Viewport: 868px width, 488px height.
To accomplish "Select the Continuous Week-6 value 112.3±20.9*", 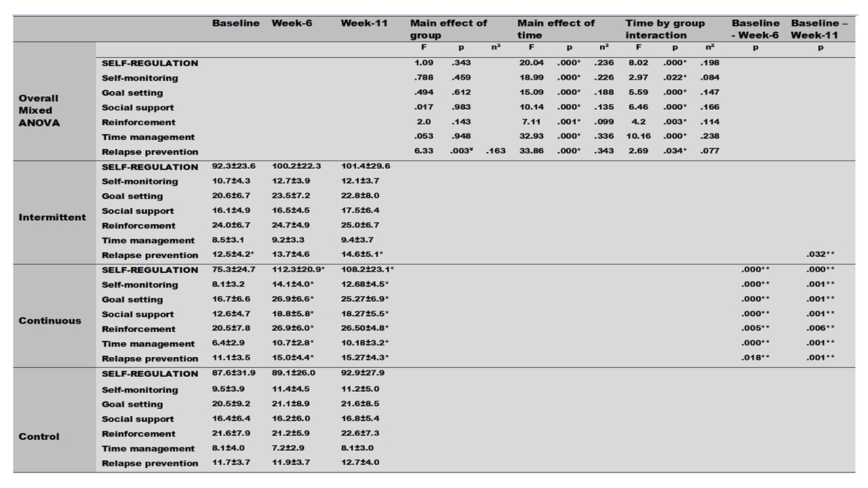I will coord(298,269).
